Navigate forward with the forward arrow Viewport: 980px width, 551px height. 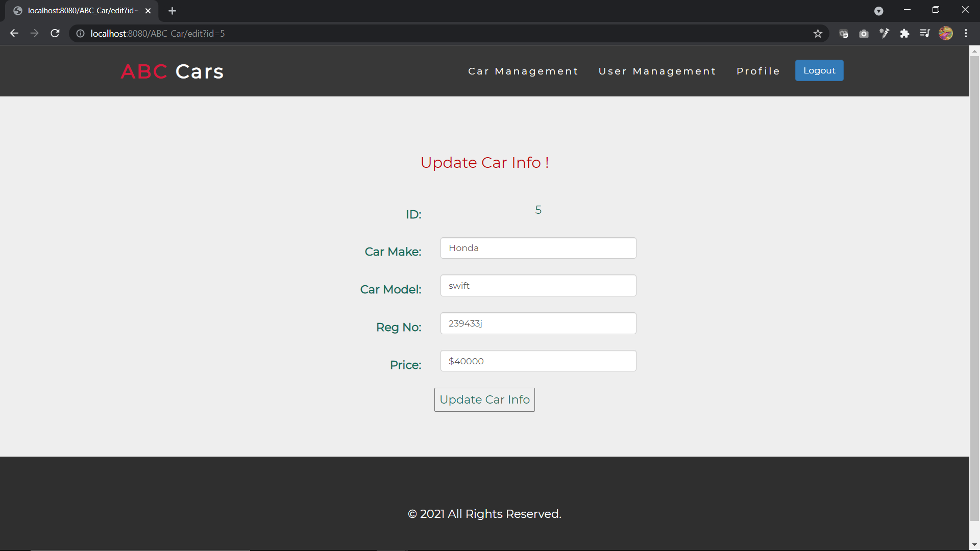[x=34, y=33]
